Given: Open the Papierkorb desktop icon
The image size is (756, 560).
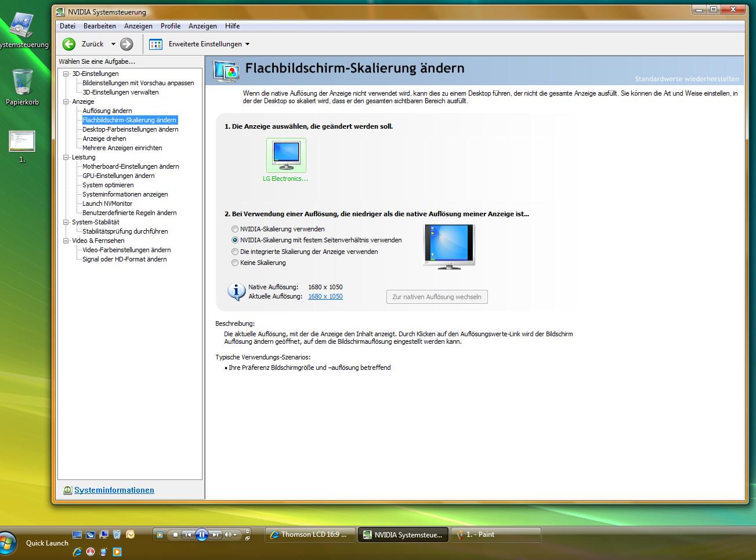Looking at the screenshot, I should click(x=22, y=87).
